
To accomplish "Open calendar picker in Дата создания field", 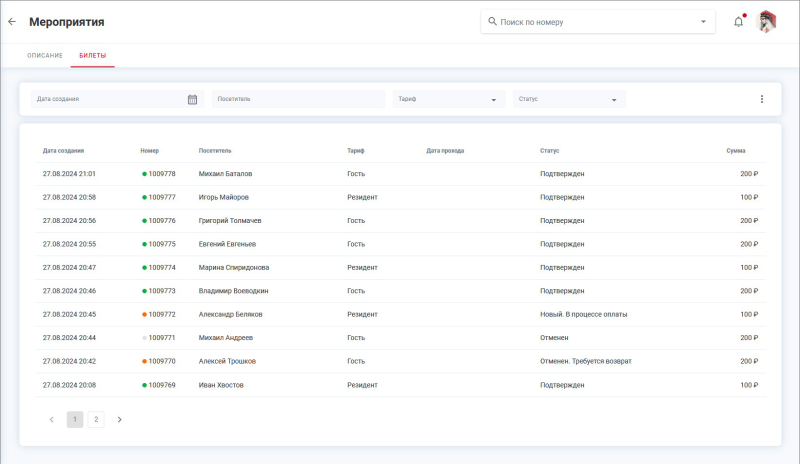I will pos(192,99).
